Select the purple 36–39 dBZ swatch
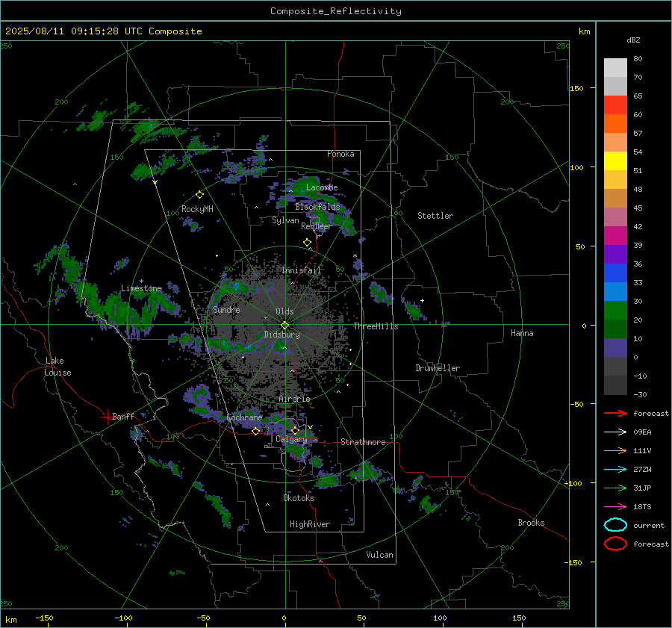The height and width of the screenshot is (628, 672). (615, 254)
